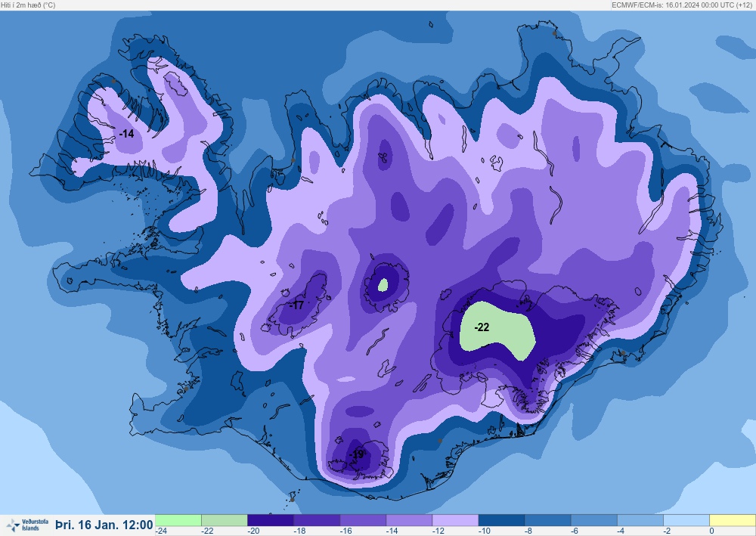
Task: Click the lightest blue swatch between -2 and 0
Action: tap(686, 520)
